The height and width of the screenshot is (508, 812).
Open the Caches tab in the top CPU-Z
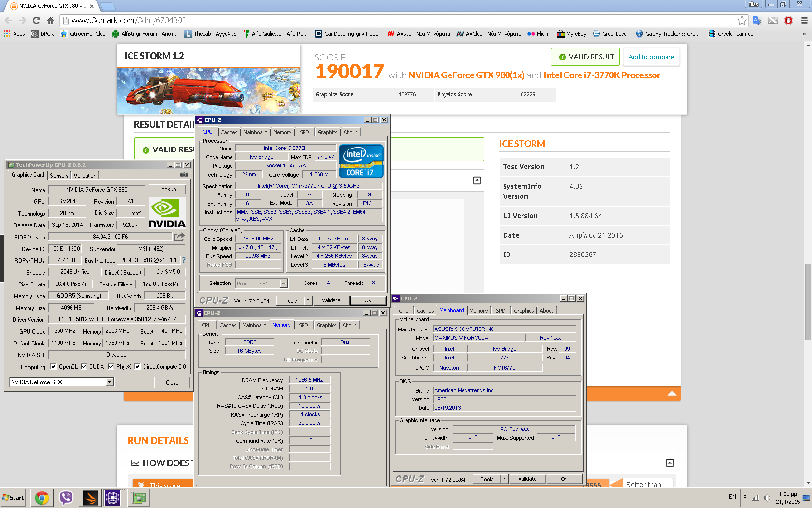tap(229, 132)
